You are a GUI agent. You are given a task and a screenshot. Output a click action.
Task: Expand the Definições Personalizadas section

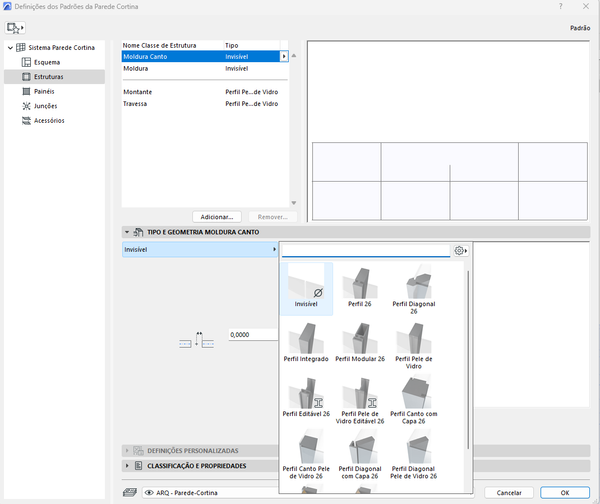(x=127, y=451)
